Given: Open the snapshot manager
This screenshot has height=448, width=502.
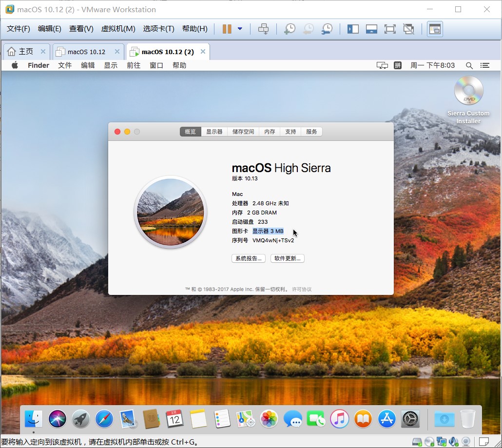Looking at the screenshot, I should [x=327, y=29].
